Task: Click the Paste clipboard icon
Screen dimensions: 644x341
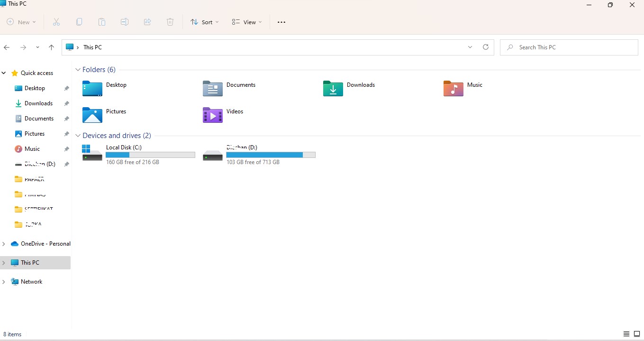Action: tap(102, 22)
